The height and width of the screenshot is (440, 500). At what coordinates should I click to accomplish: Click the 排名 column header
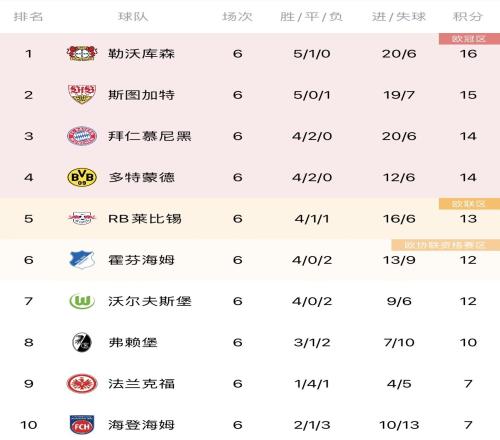[28, 16]
